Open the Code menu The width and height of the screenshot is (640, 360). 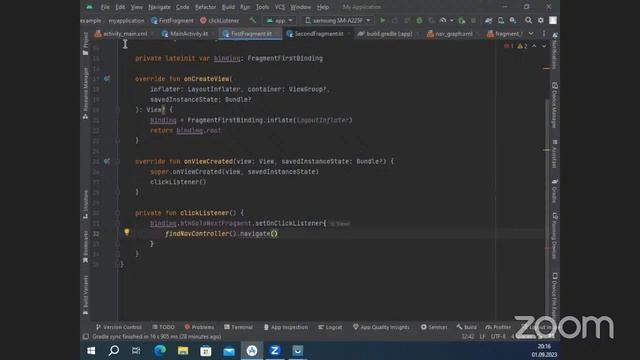(182, 7)
